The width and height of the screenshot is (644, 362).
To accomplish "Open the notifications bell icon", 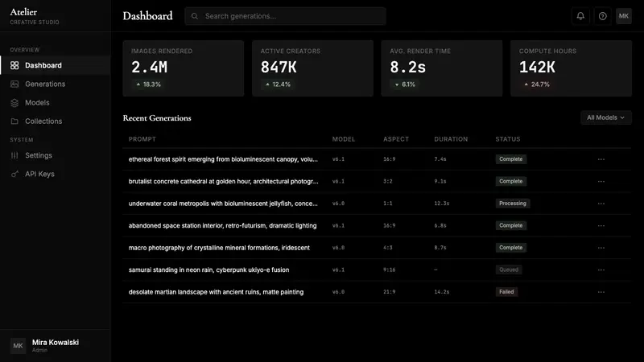I will point(580,16).
